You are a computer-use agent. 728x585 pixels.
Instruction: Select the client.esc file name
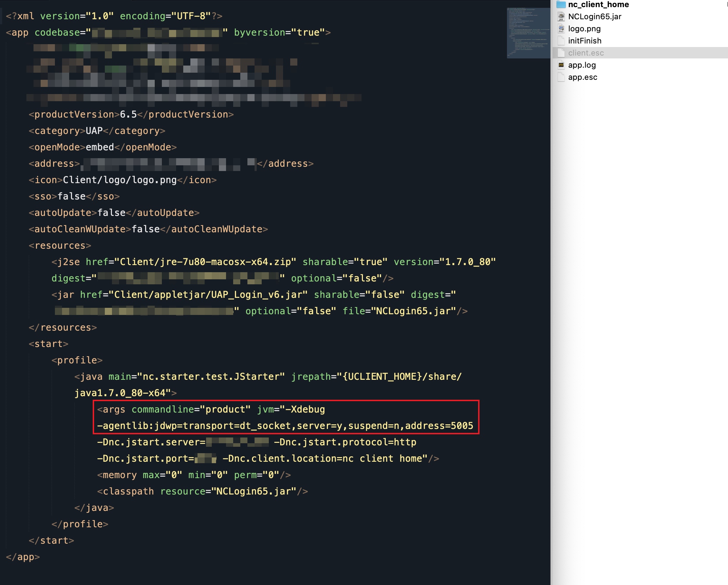pos(586,53)
